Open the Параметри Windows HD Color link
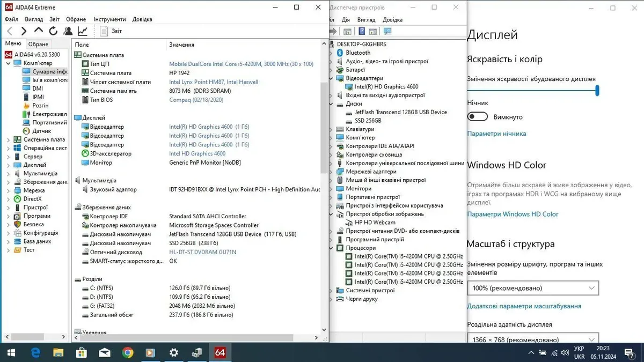 [x=513, y=214]
